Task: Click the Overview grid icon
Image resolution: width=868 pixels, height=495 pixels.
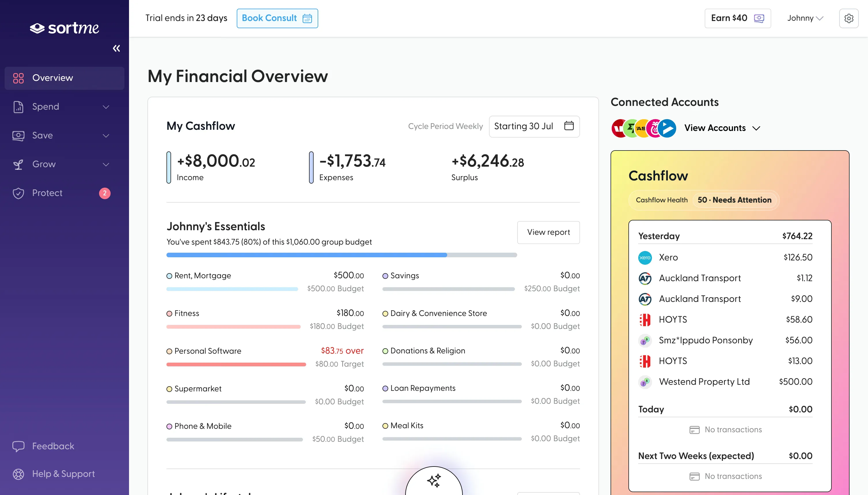Action: 18,78
